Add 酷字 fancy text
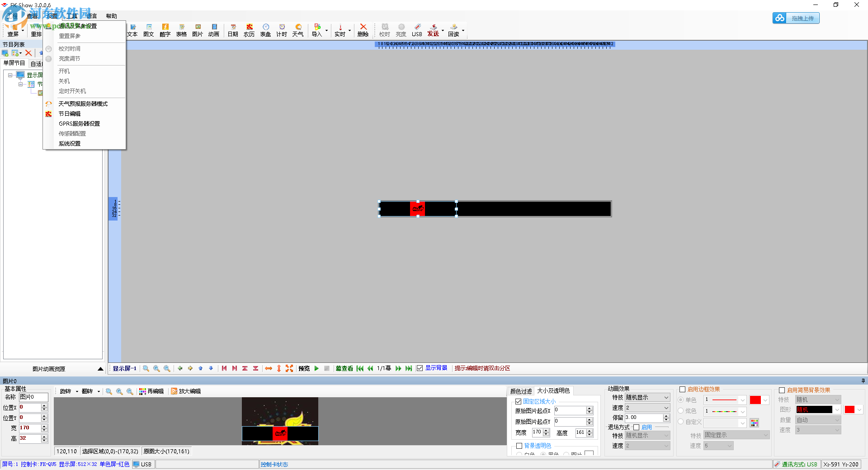The height and width of the screenshot is (470, 868). pos(165,30)
